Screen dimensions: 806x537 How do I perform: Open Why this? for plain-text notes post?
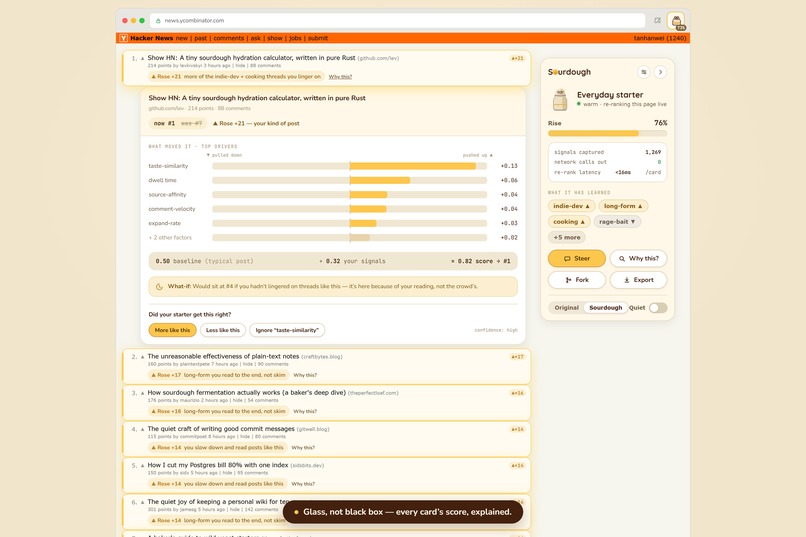(x=305, y=375)
